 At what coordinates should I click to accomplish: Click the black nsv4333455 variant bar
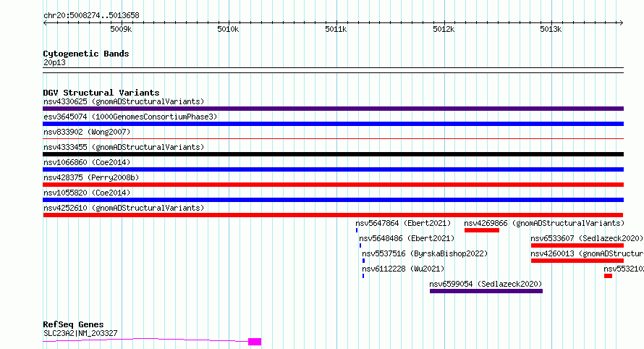pos(333,154)
